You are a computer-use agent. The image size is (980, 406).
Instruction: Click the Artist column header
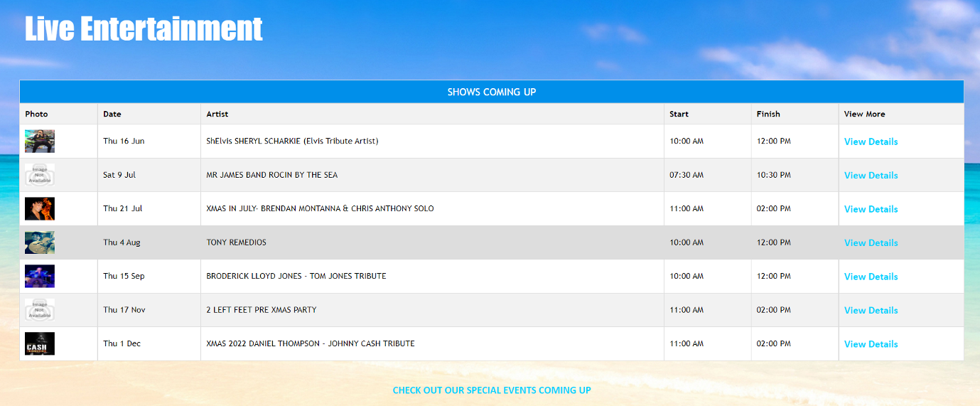(x=217, y=114)
